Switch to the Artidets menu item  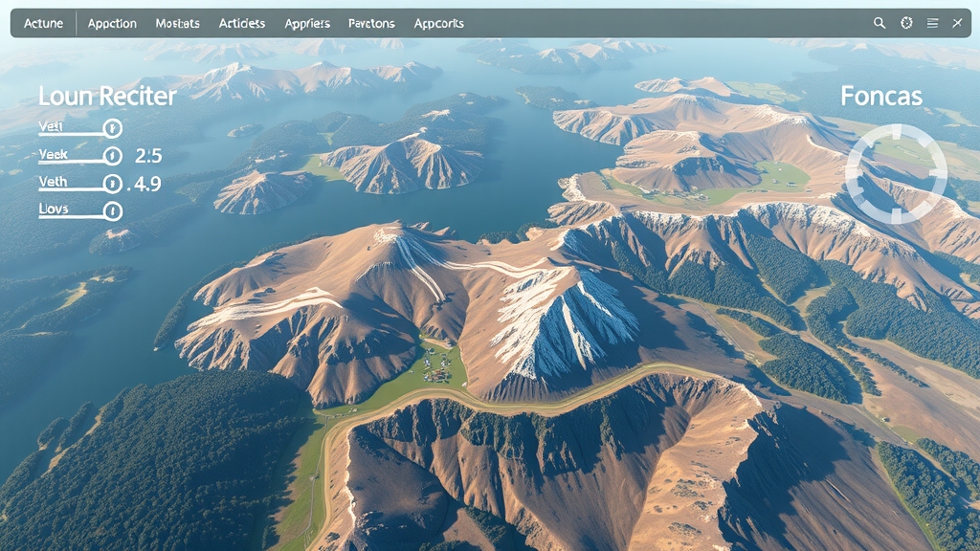[x=242, y=23]
